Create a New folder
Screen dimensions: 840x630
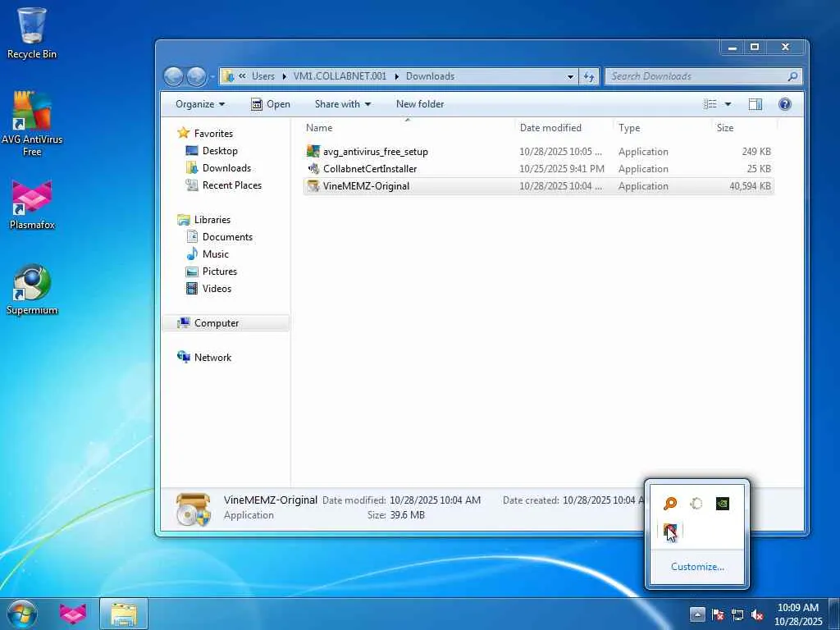(420, 104)
